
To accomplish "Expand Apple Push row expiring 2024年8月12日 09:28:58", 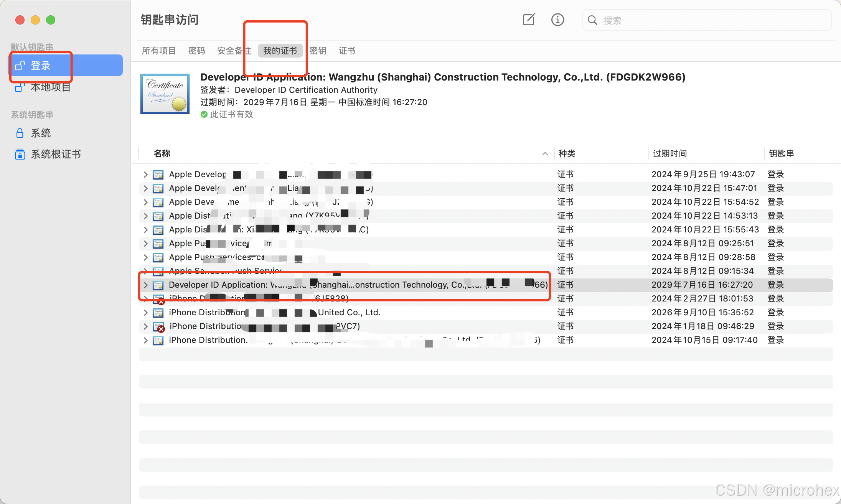I will [x=145, y=257].
